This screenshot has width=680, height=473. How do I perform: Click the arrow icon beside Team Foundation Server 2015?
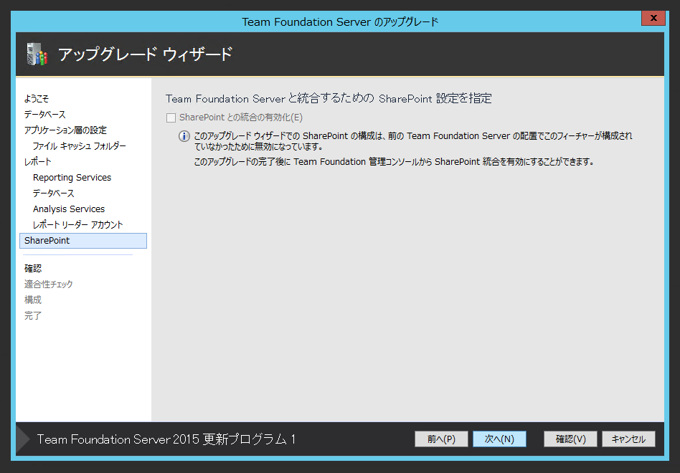point(23,439)
